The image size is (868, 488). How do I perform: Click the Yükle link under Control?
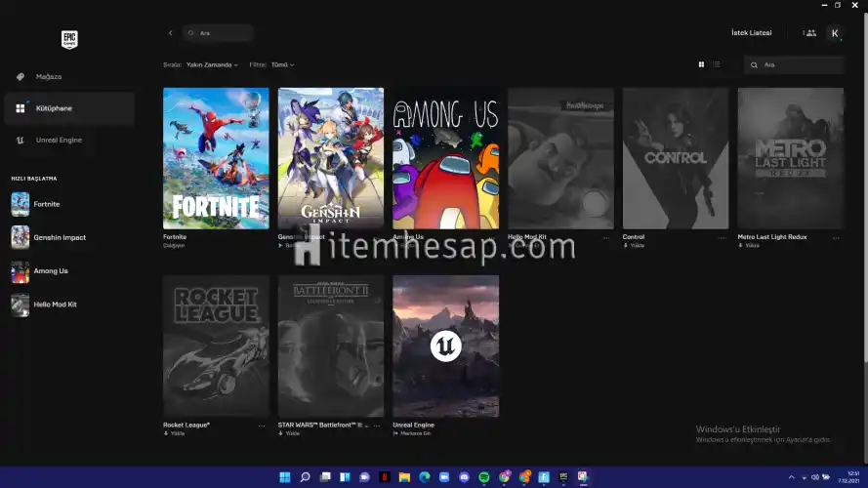634,245
